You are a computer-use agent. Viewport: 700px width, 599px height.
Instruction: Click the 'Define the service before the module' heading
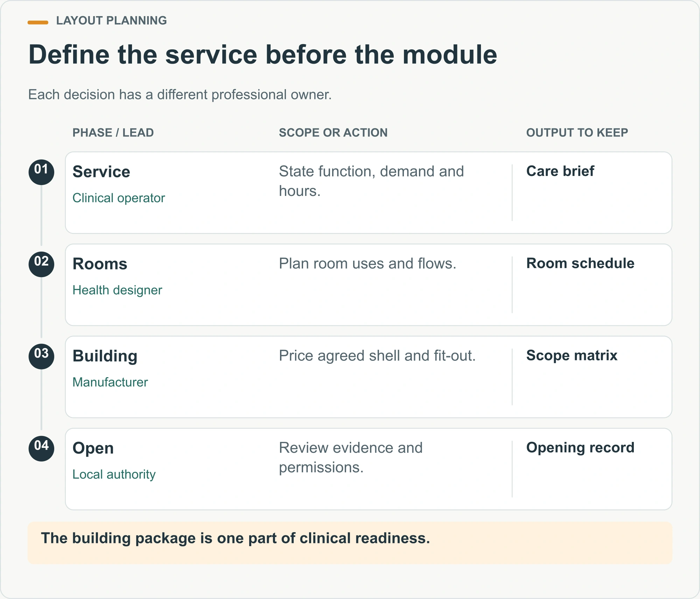click(x=262, y=55)
